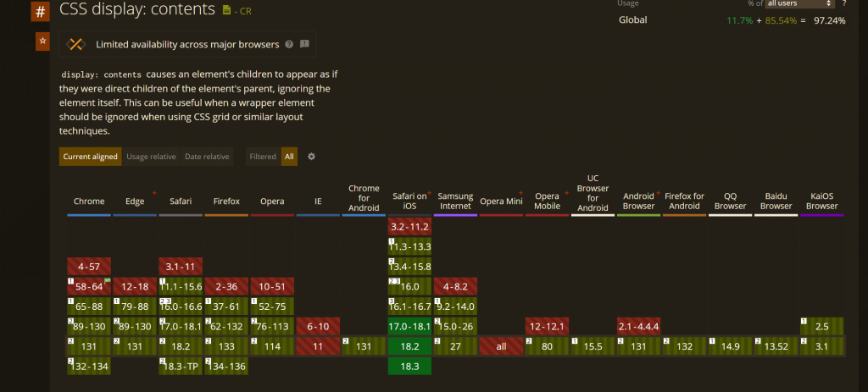Image resolution: width=868 pixels, height=392 pixels.
Task: Click the Edge column header
Action: (x=135, y=202)
